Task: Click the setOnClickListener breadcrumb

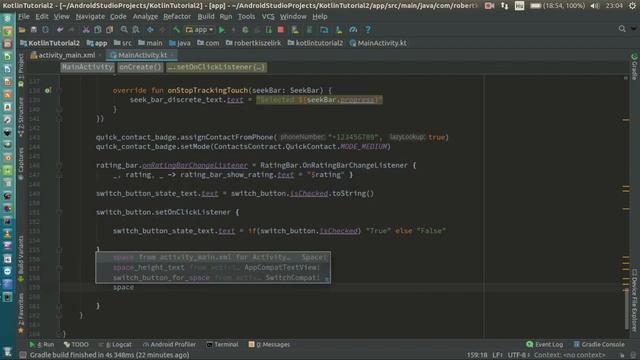Action: tap(216, 67)
